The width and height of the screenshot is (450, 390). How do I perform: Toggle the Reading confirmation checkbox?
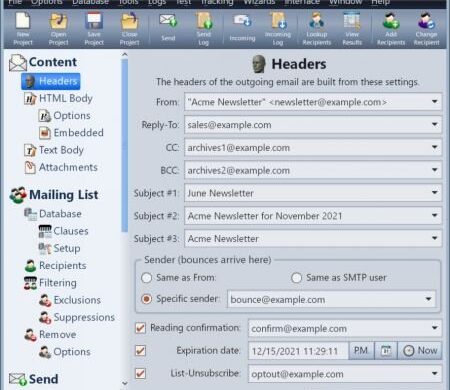point(140,328)
